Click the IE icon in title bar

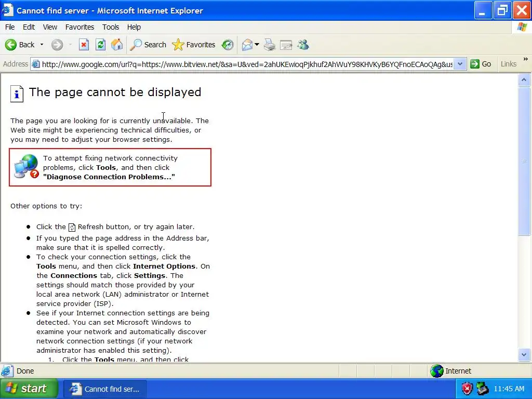click(x=7, y=10)
